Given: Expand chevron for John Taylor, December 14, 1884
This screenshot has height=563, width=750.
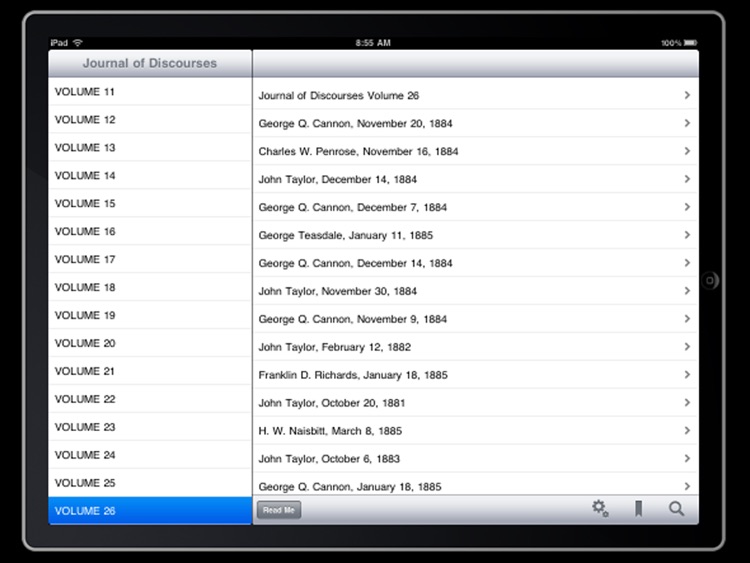Looking at the screenshot, I should click(687, 179).
